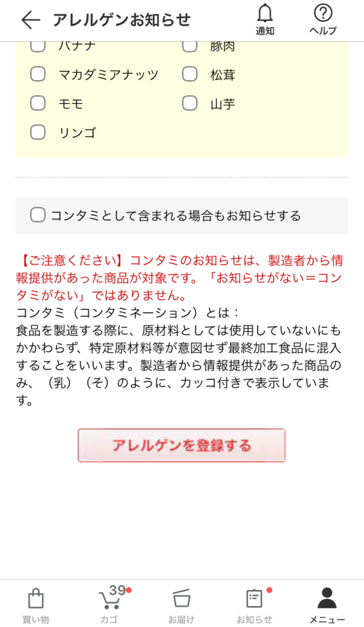Select the リンゴ allergen checkbox
This screenshot has width=364, height=627.
tap(39, 131)
